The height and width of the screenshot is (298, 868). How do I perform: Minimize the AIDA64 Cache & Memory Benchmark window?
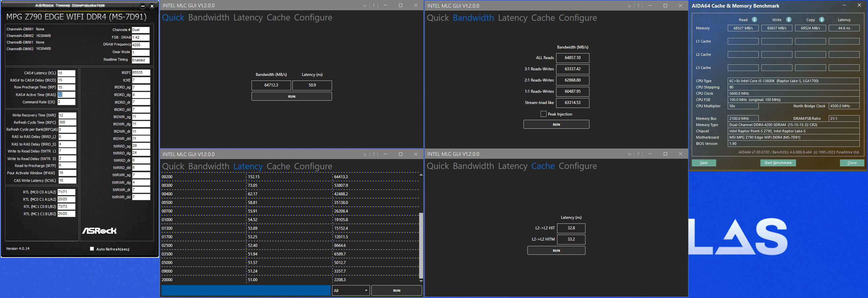(844, 5)
